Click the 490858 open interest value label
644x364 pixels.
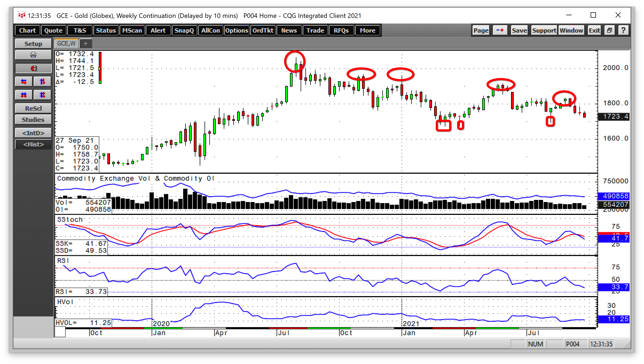click(x=614, y=196)
